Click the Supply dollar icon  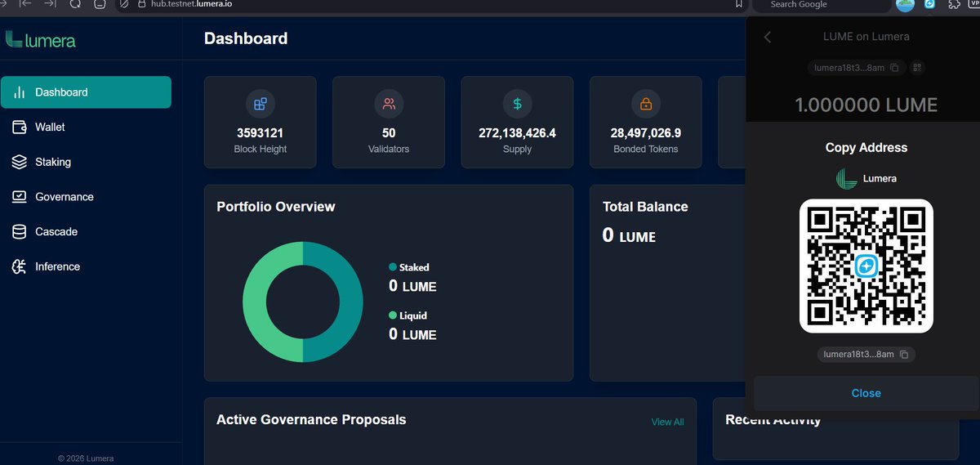(x=517, y=104)
